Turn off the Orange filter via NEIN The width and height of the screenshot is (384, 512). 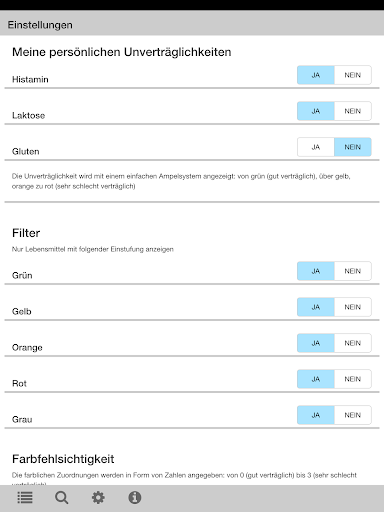coord(353,343)
